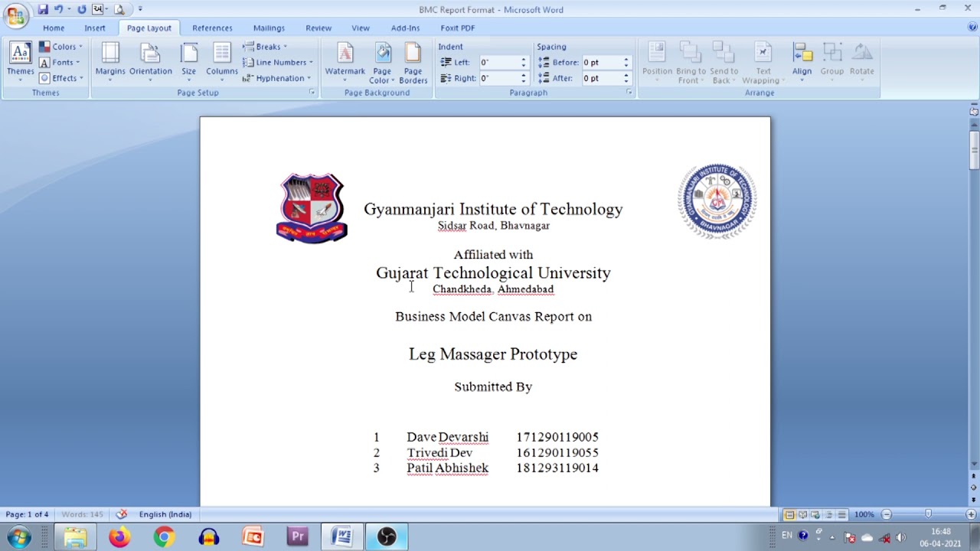Screen dimensions: 980x551
Task: Expand the Line Numbers dropdown
Action: pos(278,62)
